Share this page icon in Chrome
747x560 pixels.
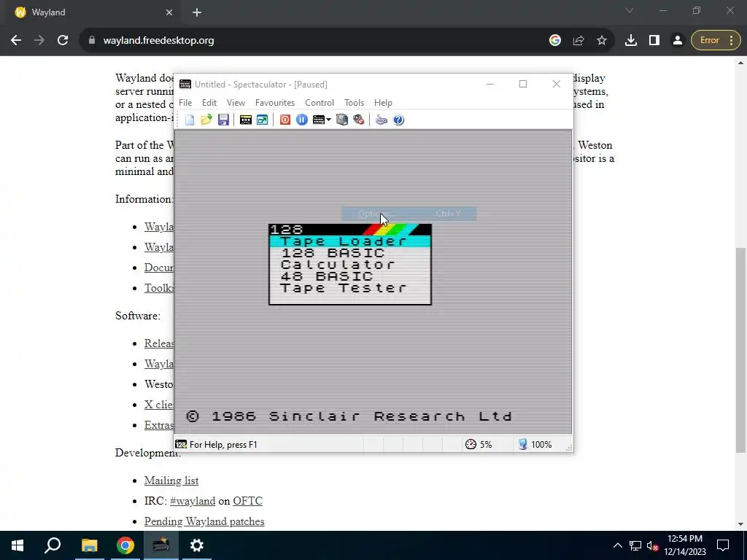pyautogui.click(x=578, y=41)
